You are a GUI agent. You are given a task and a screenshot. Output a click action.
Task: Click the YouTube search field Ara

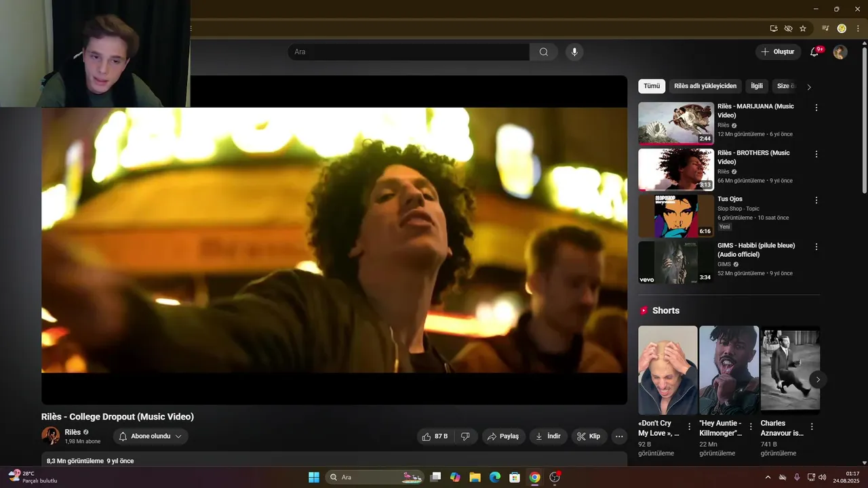(x=408, y=52)
